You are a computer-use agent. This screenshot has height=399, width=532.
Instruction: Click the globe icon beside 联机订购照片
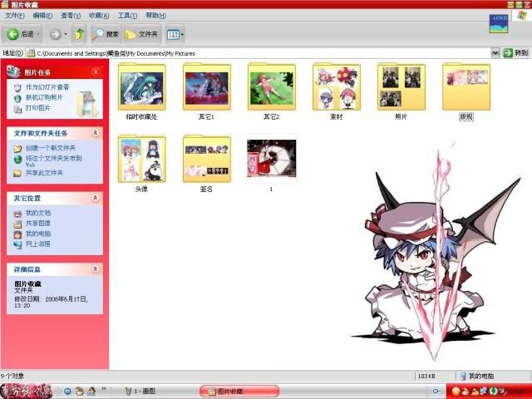point(17,98)
